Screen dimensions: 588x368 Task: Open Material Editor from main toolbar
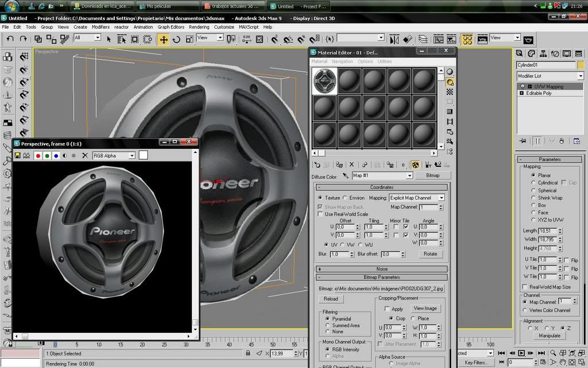click(467, 39)
